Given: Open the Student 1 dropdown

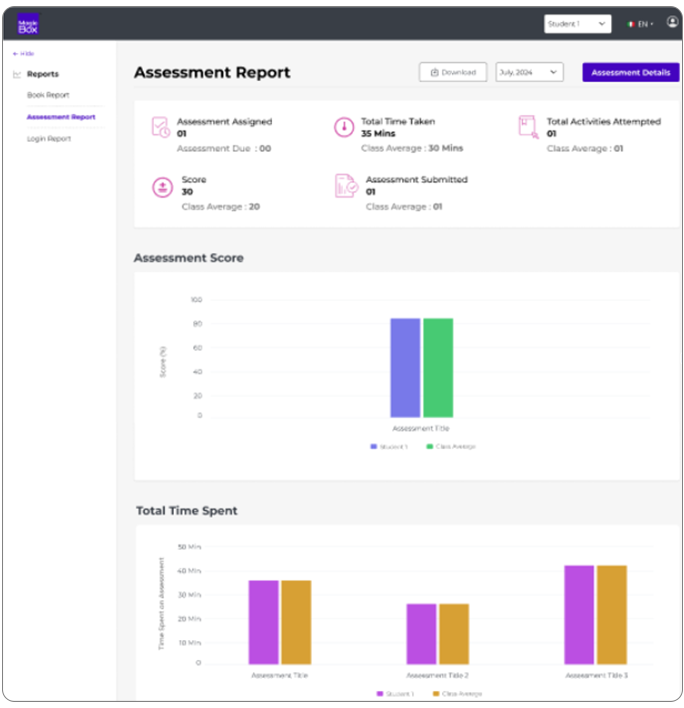Looking at the screenshot, I should (x=577, y=24).
